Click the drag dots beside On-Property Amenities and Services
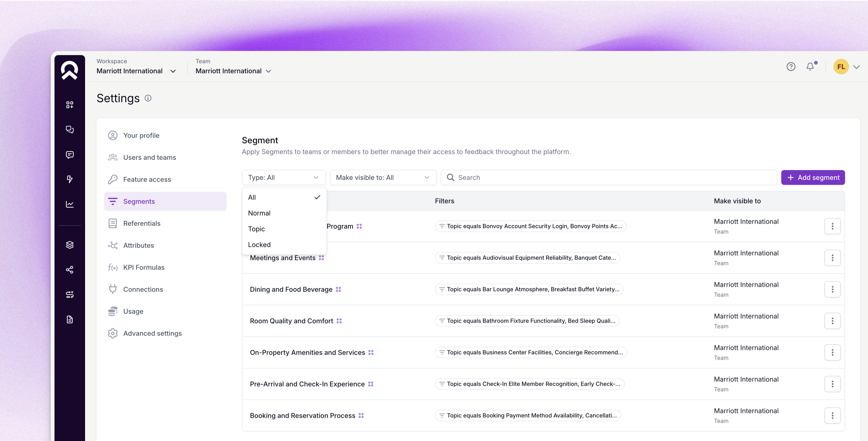868x441 pixels. [371, 352]
